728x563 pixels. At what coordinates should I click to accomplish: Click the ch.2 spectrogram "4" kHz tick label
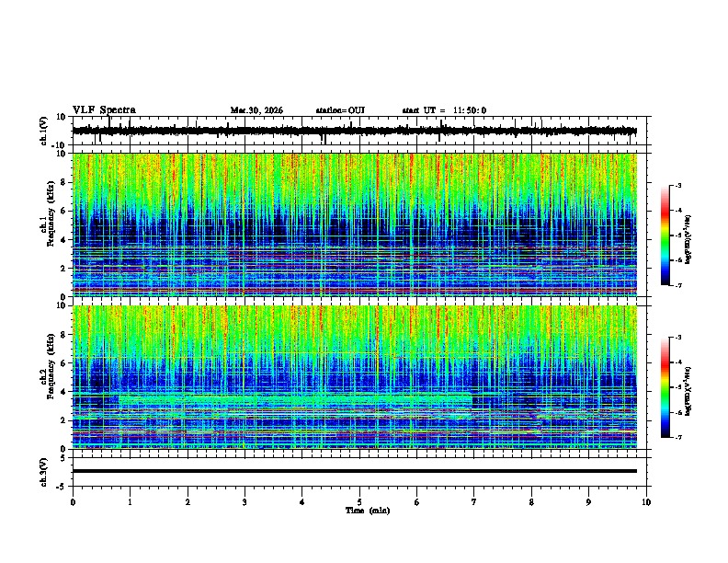(x=63, y=392)
